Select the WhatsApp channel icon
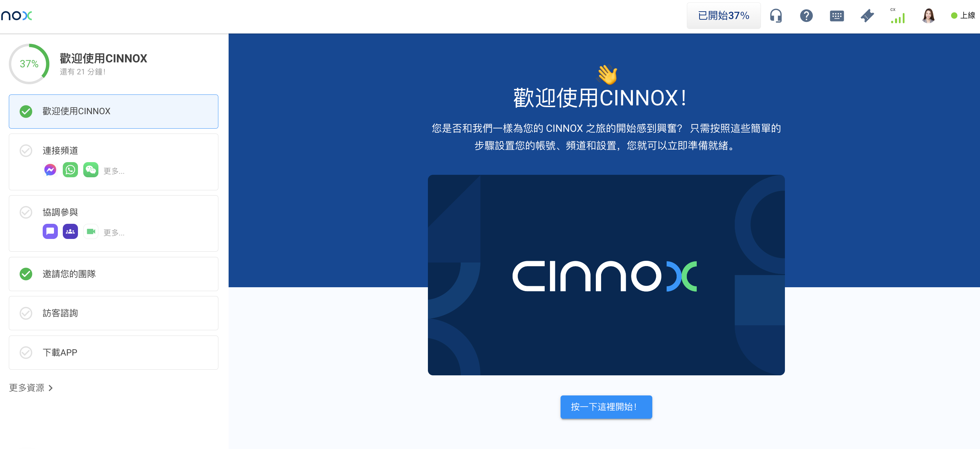 point(71,170)
